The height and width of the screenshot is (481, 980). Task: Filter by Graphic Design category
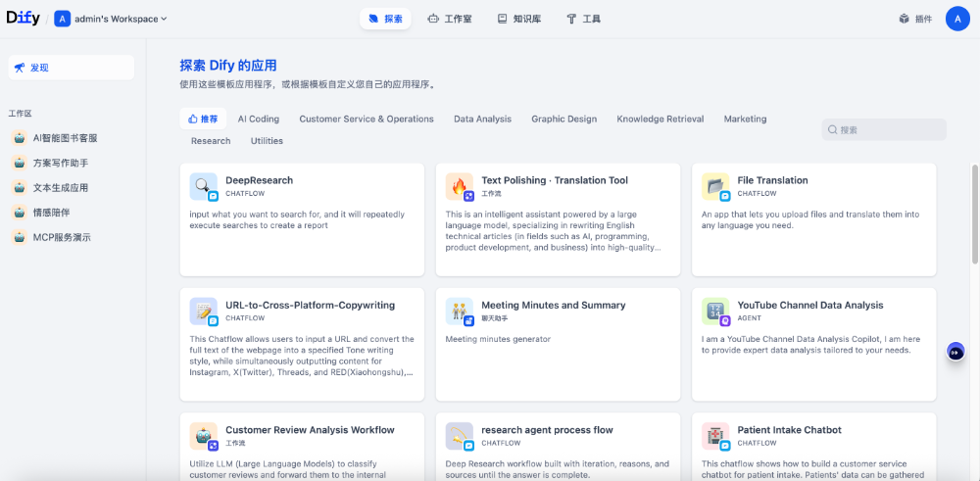563,119
